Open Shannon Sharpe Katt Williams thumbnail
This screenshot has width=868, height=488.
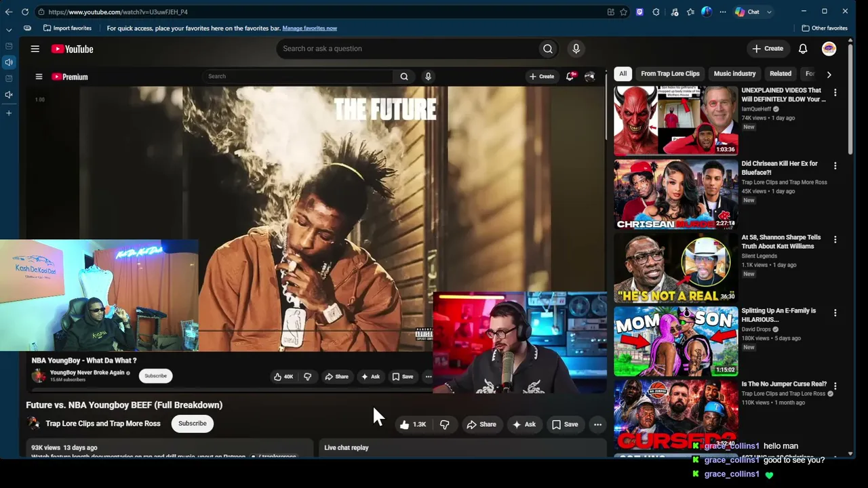[x=675, y=268]
